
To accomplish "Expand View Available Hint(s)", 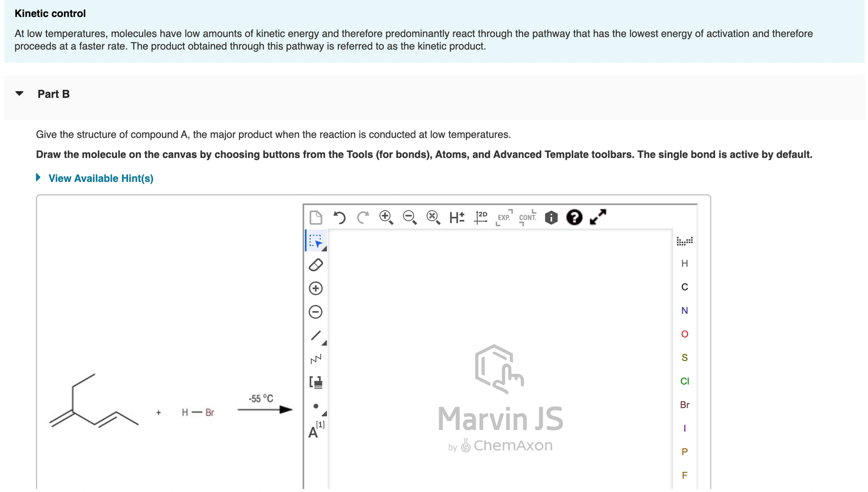I will tap(101, 178).
